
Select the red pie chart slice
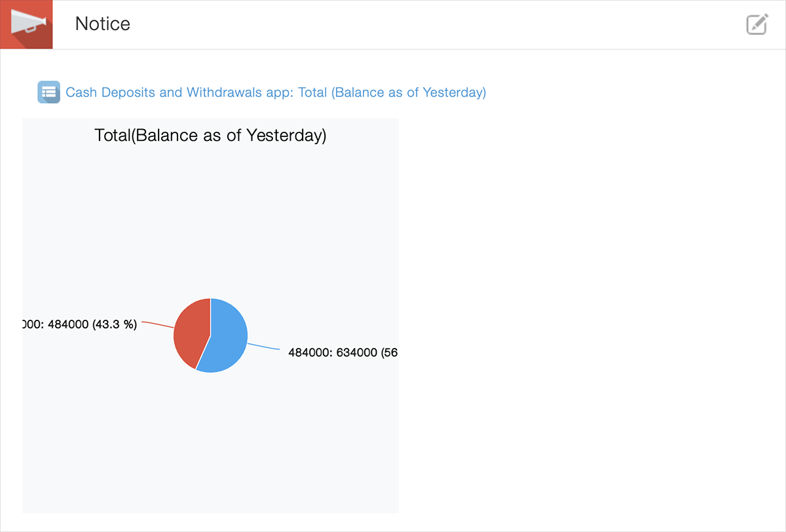point(192,334)
